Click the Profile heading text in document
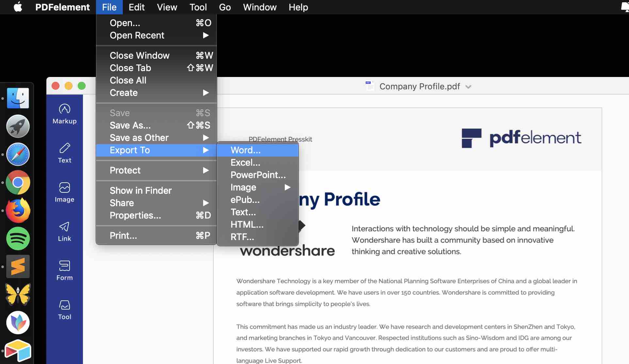Viewport: 629px width, 364px height. tap(352, 199)
